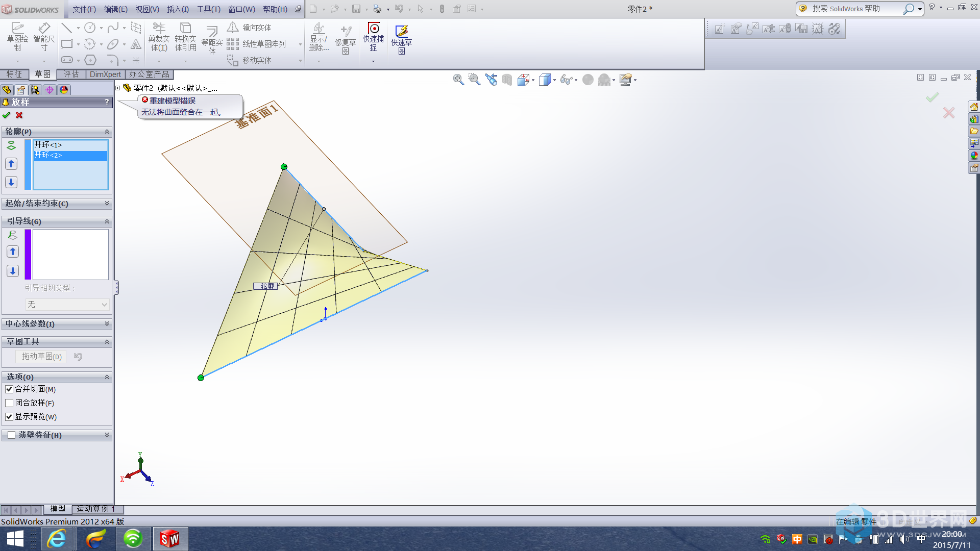Image resolution: width=980 pixels, height=551 pixels.
Task: Click the Mirror Entities (镜向实体) tool
Action: pyautogui.click(x=250, y=28)
